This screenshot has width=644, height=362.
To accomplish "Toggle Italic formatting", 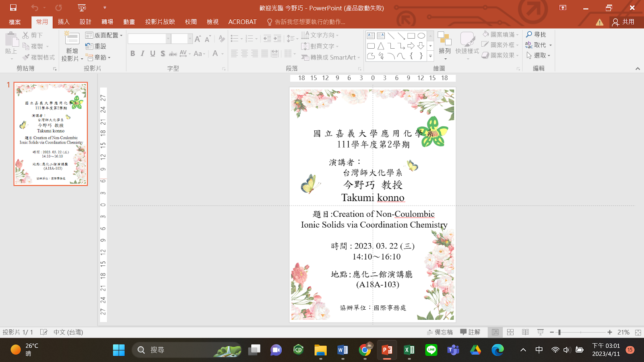I will (x=142, y=53).
